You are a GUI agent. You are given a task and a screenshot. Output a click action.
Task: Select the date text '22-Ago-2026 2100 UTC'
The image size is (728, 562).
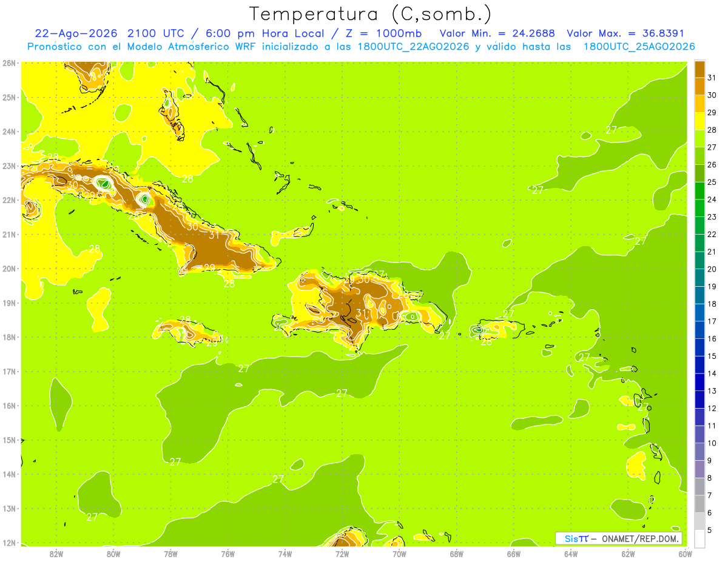click(x=110, y=33)
